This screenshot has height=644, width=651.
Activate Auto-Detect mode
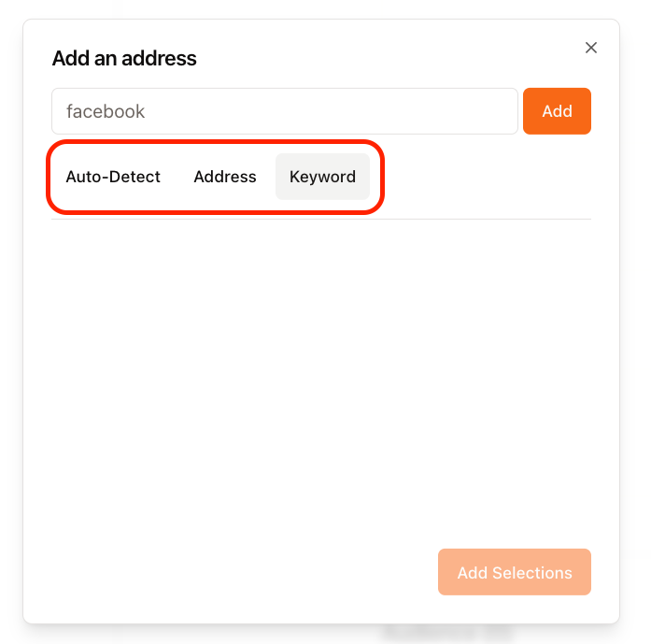[x=113, y=177]
